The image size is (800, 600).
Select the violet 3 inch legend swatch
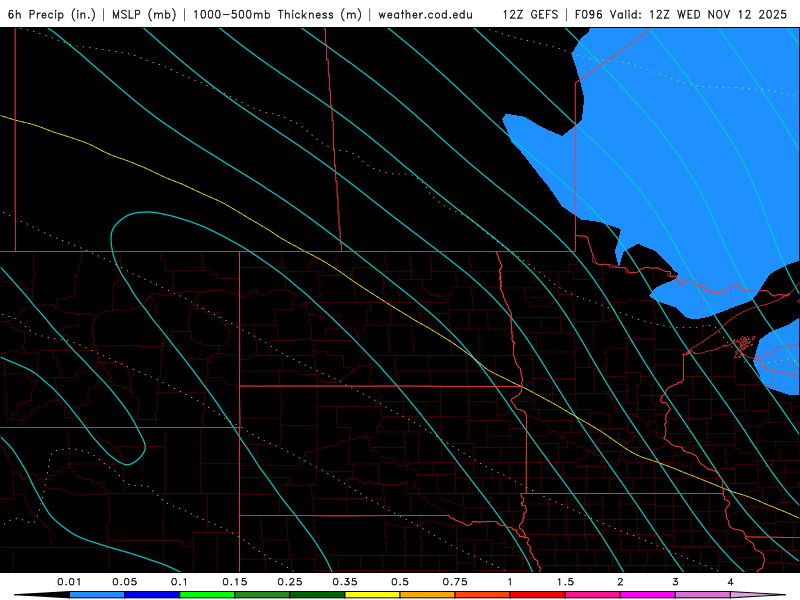[x=703, y=595]
